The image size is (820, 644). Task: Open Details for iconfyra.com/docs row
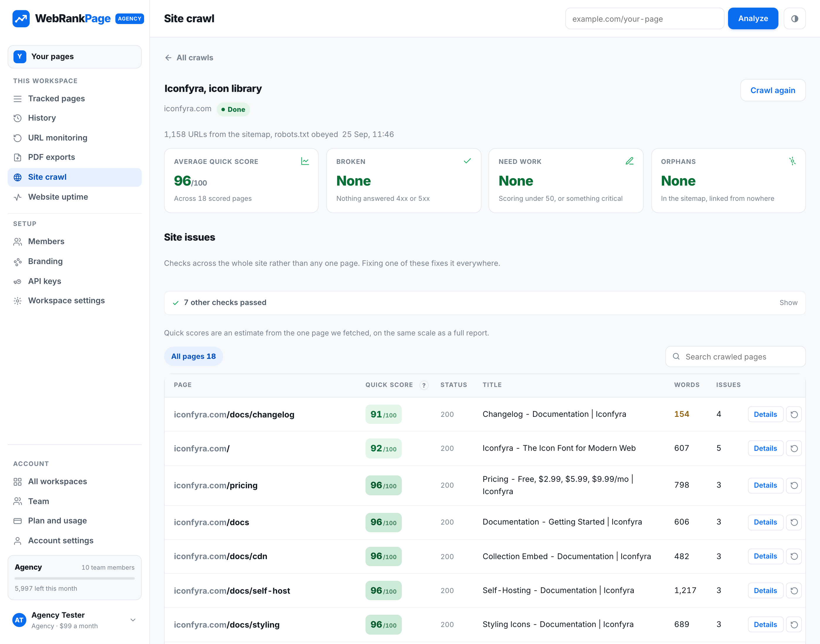click(765, 522)
